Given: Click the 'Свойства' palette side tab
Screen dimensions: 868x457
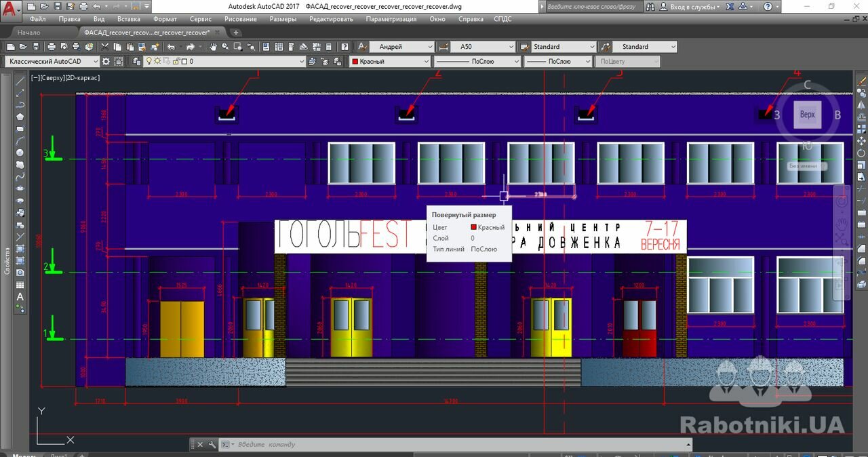Looking at the screenshot, I should coord(7,261).
